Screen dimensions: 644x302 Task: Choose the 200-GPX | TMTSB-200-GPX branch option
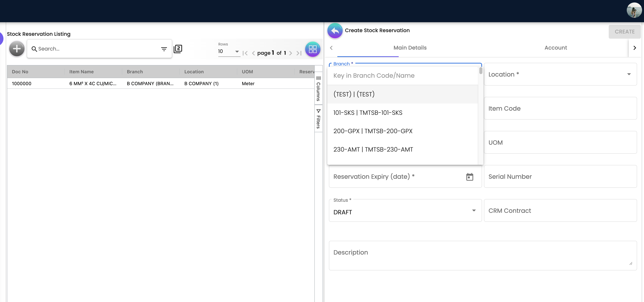coord(402,131)
